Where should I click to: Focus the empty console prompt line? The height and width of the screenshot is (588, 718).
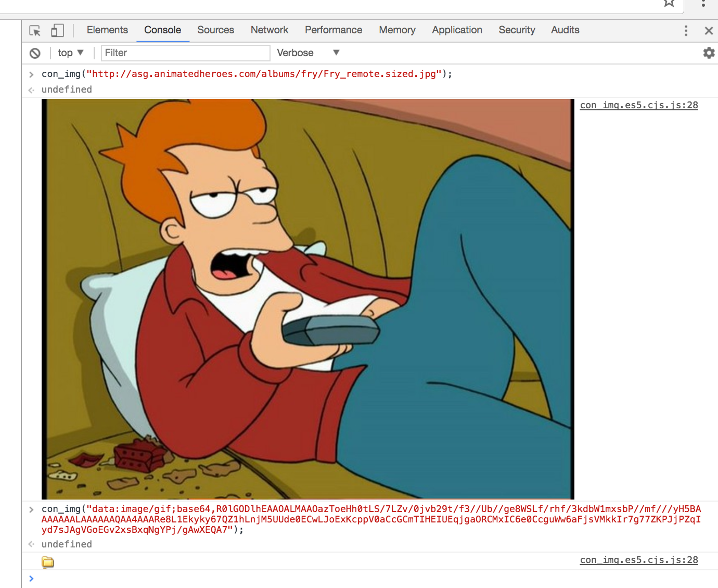[369, 579]
